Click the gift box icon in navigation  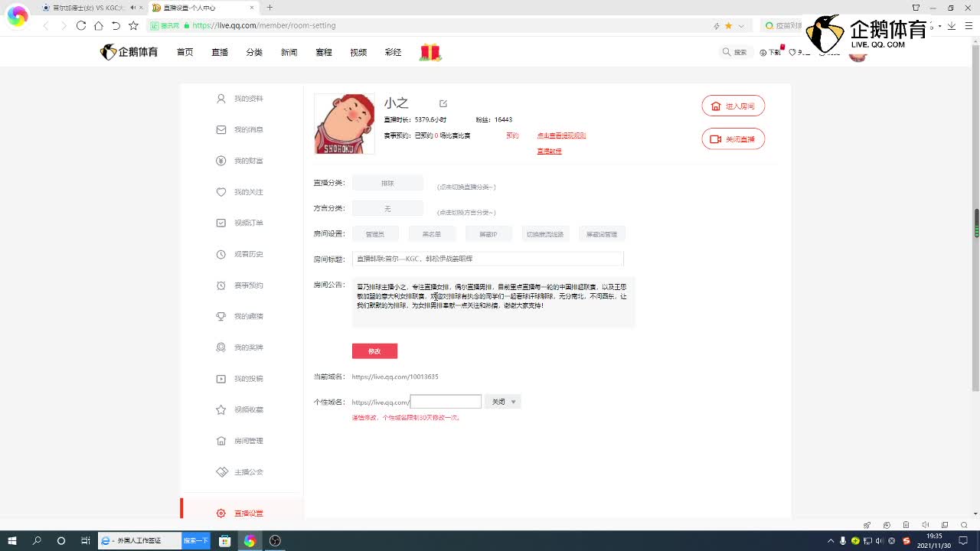pos(430,52)
